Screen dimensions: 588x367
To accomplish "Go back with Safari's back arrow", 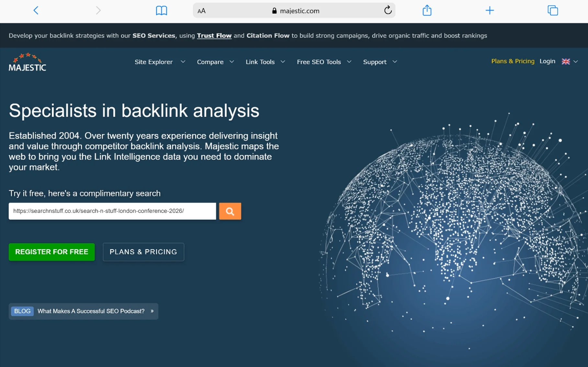I will (36, 10).
